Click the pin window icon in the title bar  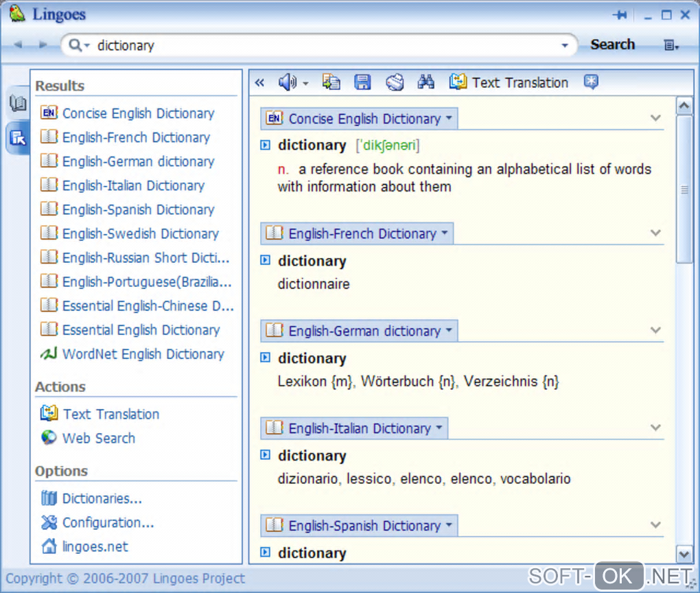(x=620, y=15)
